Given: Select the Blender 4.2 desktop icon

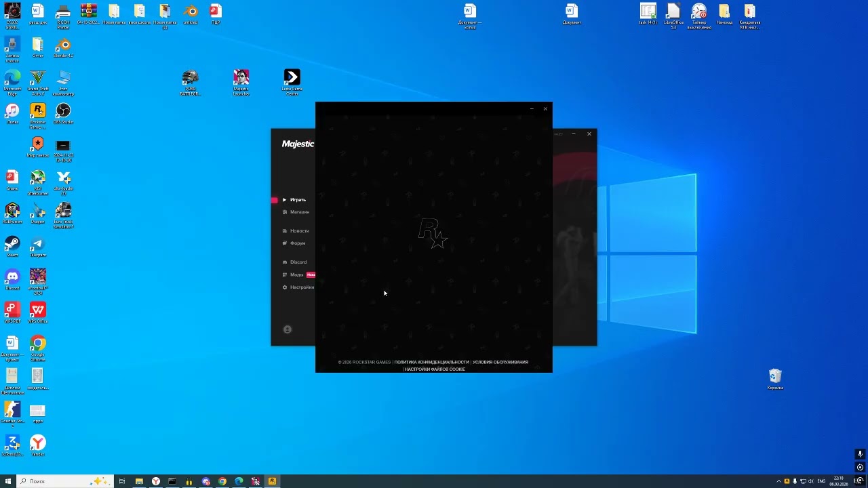Looking at the screenshot, I should click(63, 47).
